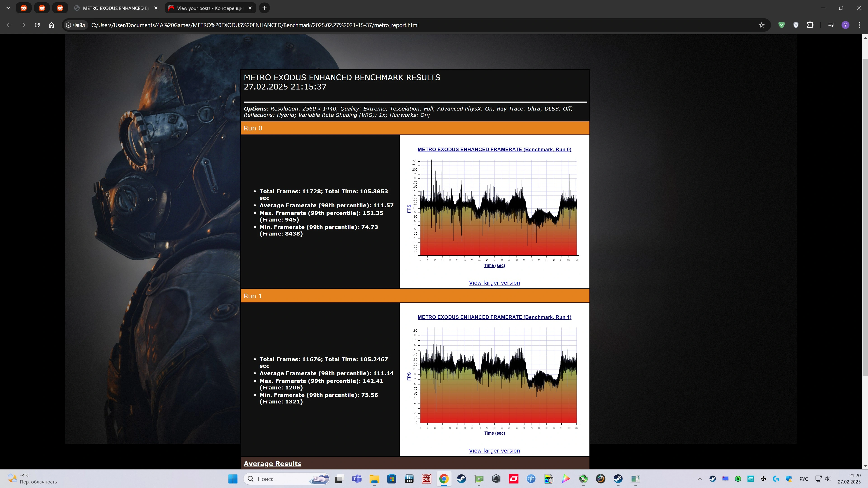This screenshot has height=488, width=868.
Task: Open Microsoft Store from the taskbar
Action: 392,479
